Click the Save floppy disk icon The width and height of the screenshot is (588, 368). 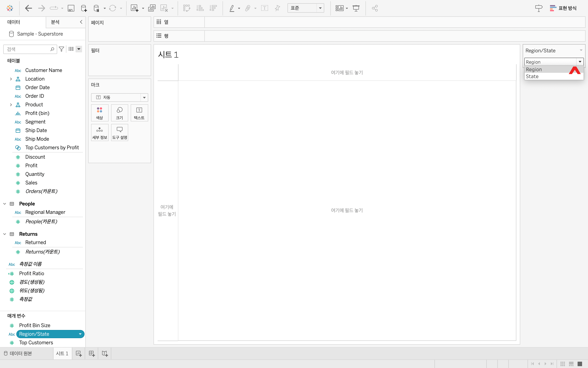coord(71,8)
